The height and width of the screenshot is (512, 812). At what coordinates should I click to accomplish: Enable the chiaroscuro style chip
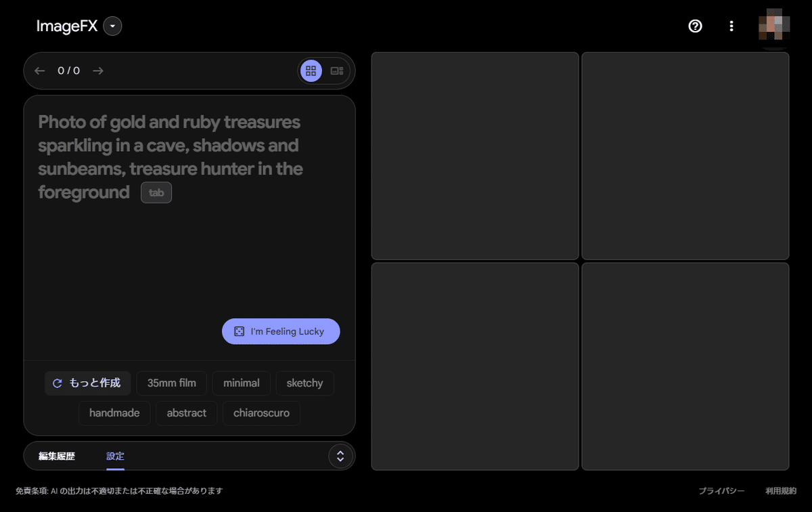261,412
